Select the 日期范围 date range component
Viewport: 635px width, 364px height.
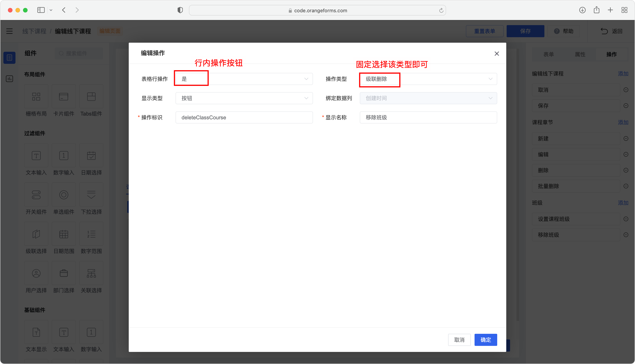point(64,238)
